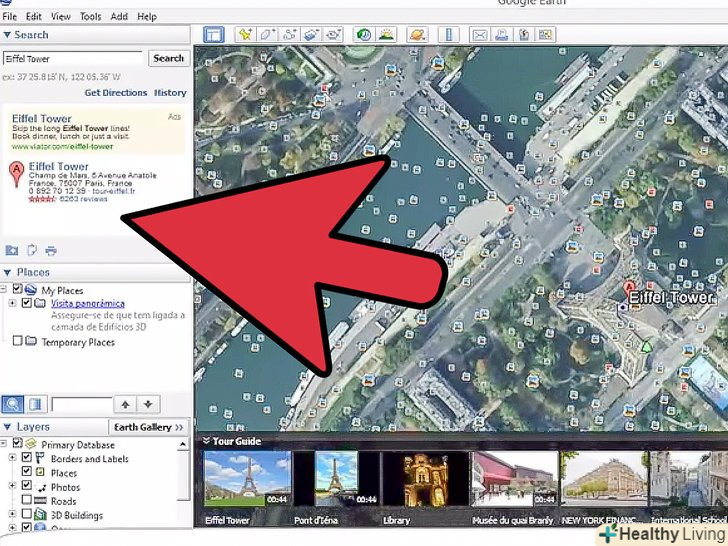This screenshot has width=728, height=546.
Task: Check the Temporary Places checkbox
Action: (17, 342)
